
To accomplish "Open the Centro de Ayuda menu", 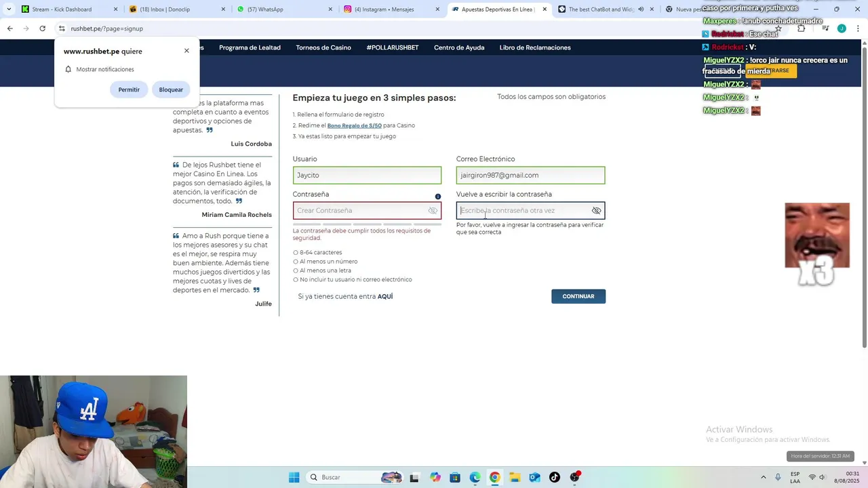I will coord(459,47).
